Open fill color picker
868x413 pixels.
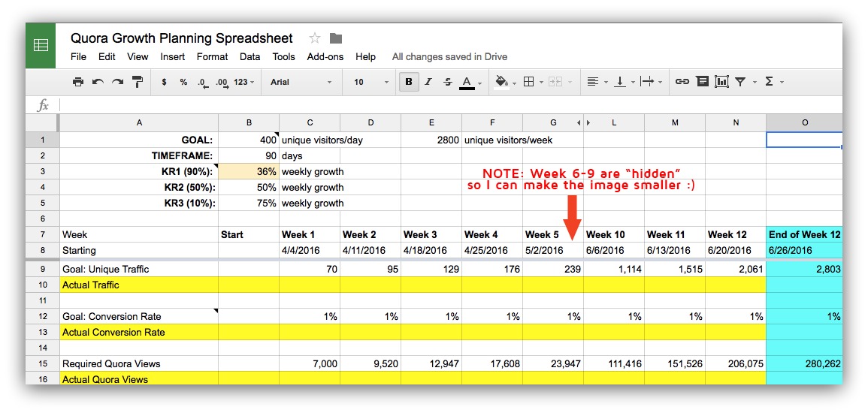click(501, 83)
